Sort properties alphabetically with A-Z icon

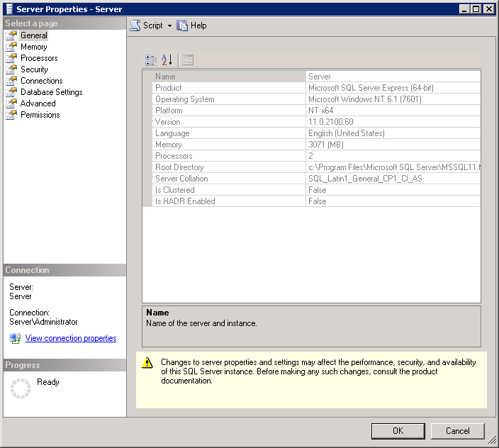167,60
